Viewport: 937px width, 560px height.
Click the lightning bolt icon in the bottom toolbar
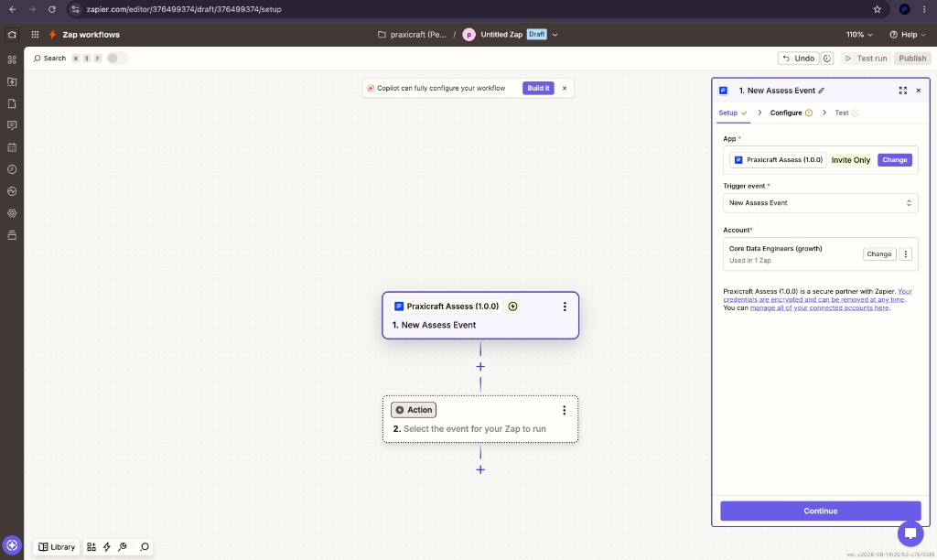(107, 547)
